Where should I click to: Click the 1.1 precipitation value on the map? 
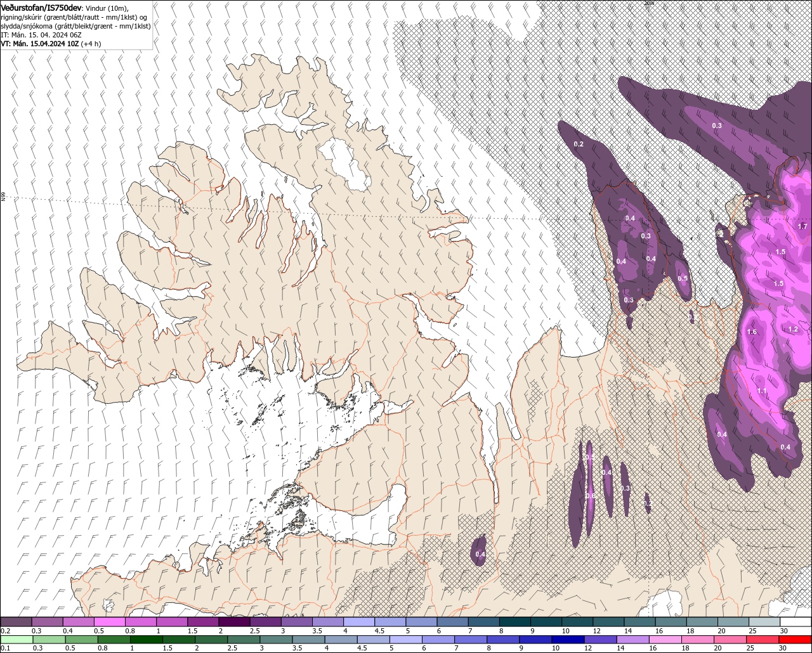(762, 391)
